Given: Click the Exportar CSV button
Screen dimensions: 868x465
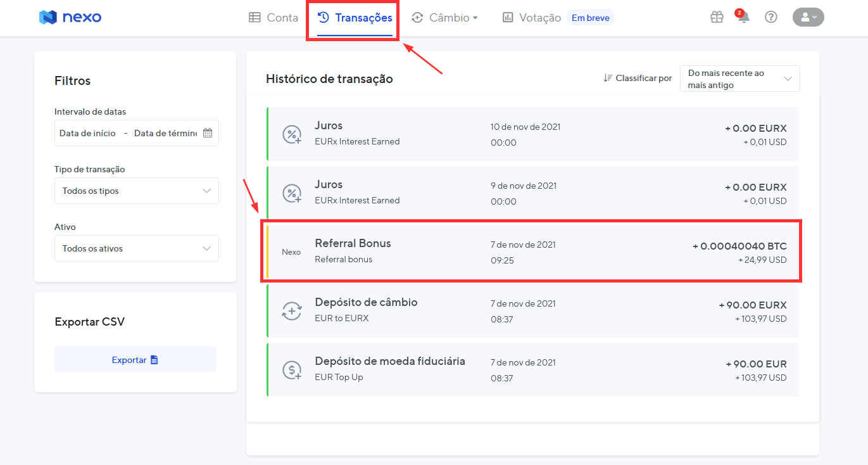Looking at the screenshot, I should [135, 360].
